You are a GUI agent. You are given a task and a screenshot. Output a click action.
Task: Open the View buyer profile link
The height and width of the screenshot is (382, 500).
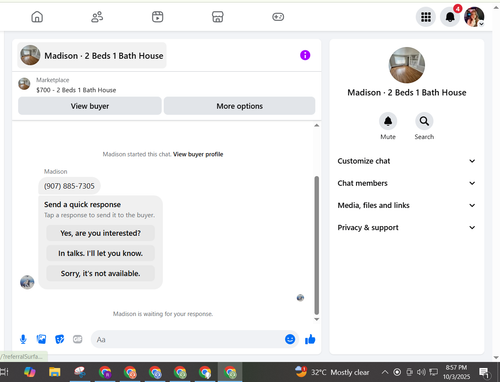coord(198,154)
